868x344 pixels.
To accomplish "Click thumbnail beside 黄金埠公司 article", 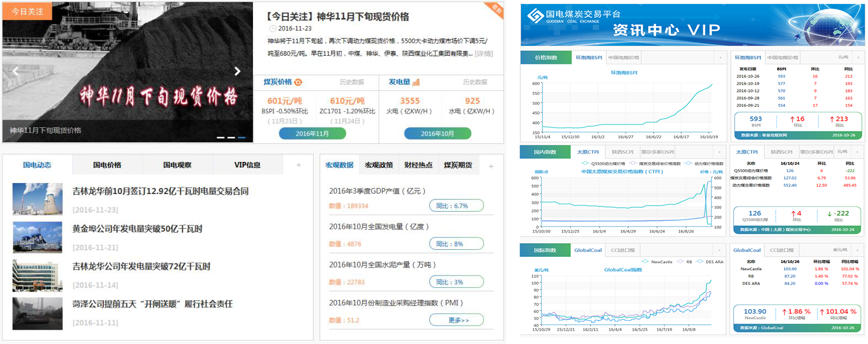I will tap(37, 237).
